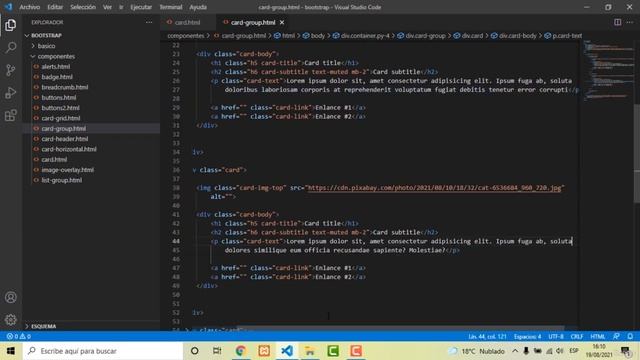Open the Source Control view
Viewport: 640px width, 360px height.
tap(11, 70)
